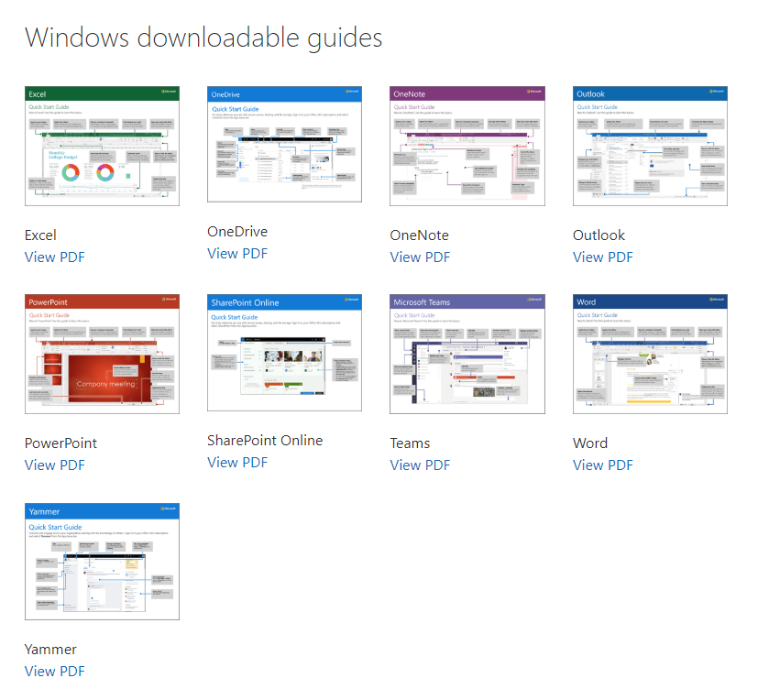Select the PowerPoint caption text

pos(60,443)
